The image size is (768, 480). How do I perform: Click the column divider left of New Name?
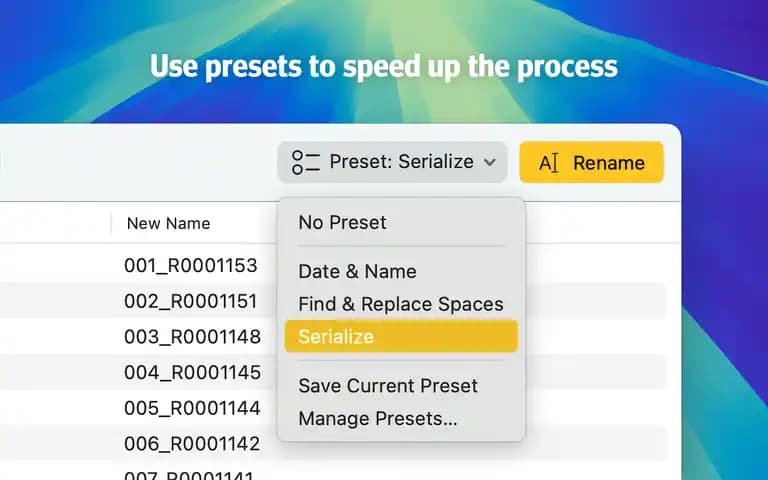point(111,223)
